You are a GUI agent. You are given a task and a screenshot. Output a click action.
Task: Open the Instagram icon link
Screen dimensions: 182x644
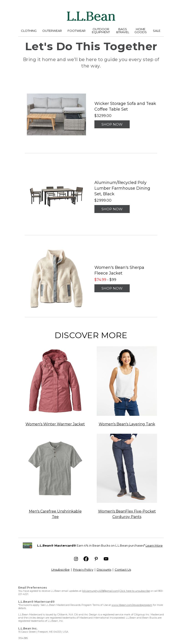(76, 559)
